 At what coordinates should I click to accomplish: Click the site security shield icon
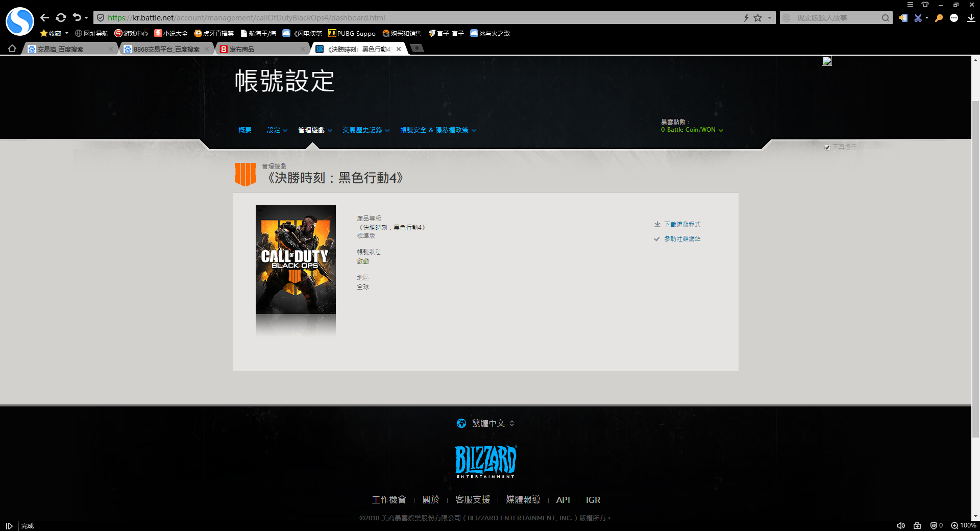[101, 18]
